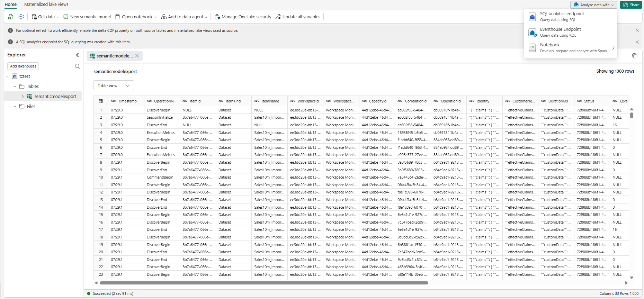Switch to the Materialized lake views tab
The height and width of the screenshot is (299, 644).
pyautogui.click(x=46, y=4)
